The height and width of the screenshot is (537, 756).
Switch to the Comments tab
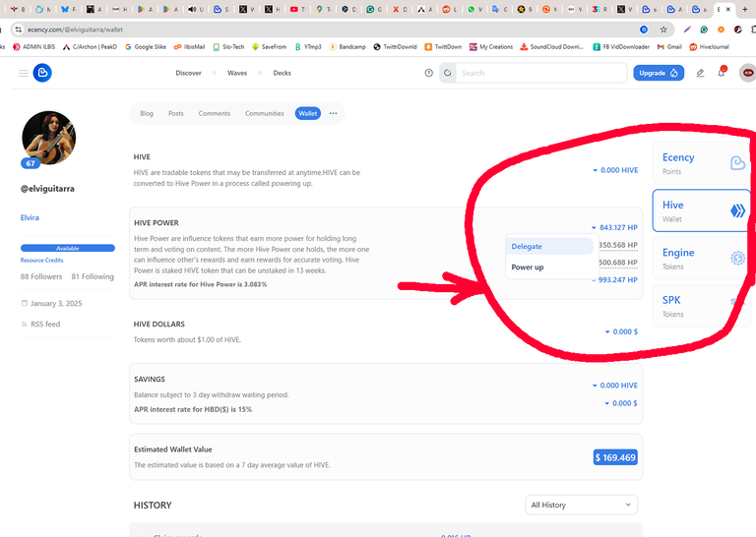[x=215, y=113]
